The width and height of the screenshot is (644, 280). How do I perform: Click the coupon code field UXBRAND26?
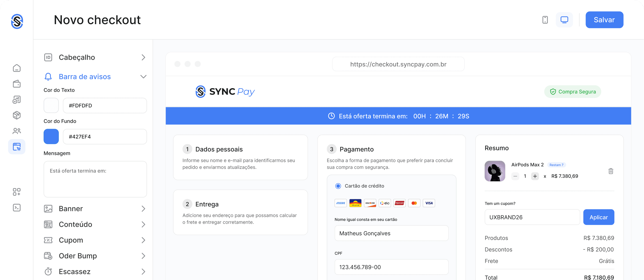[532, 217]
